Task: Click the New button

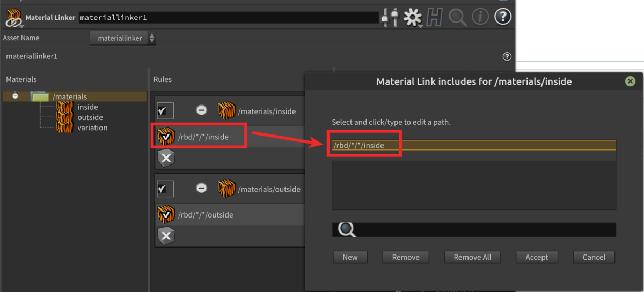Action: [350, 257]
